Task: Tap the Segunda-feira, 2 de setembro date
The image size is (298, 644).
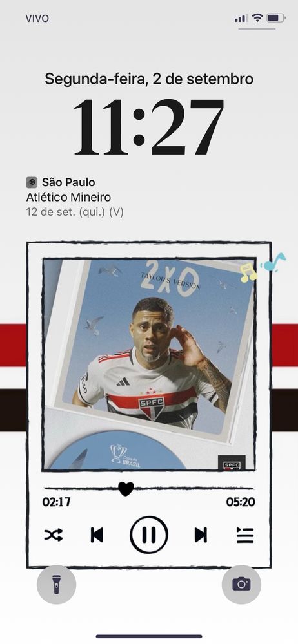Action: [149, 79]
